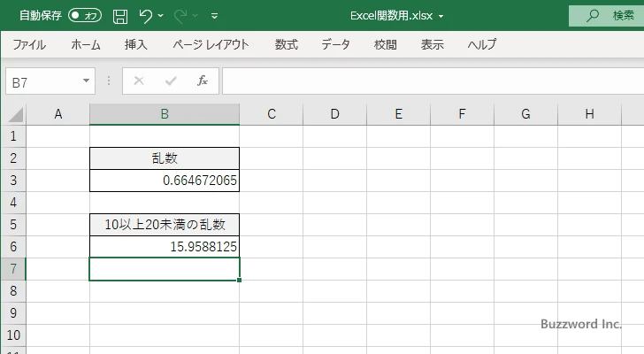This screenshot has height=354, width=644.
Task: Click cell labeled 10以上20未満の乱数
Action: pos(165,225)
